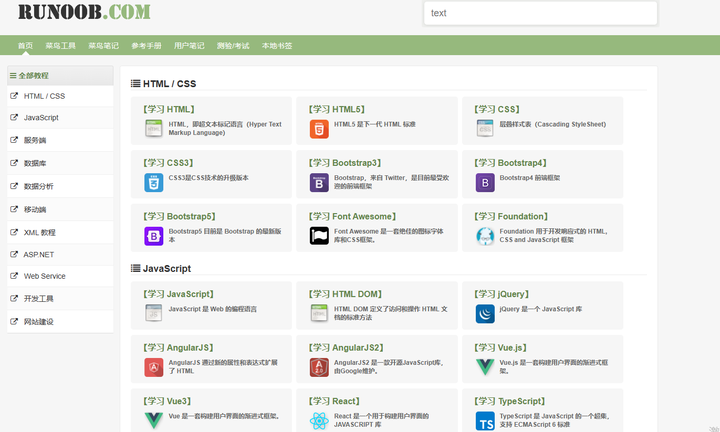Click the RUNOOB.COM logo
Image resolution: width=720 pixels, height=432 pixels.
click(84, 12)
